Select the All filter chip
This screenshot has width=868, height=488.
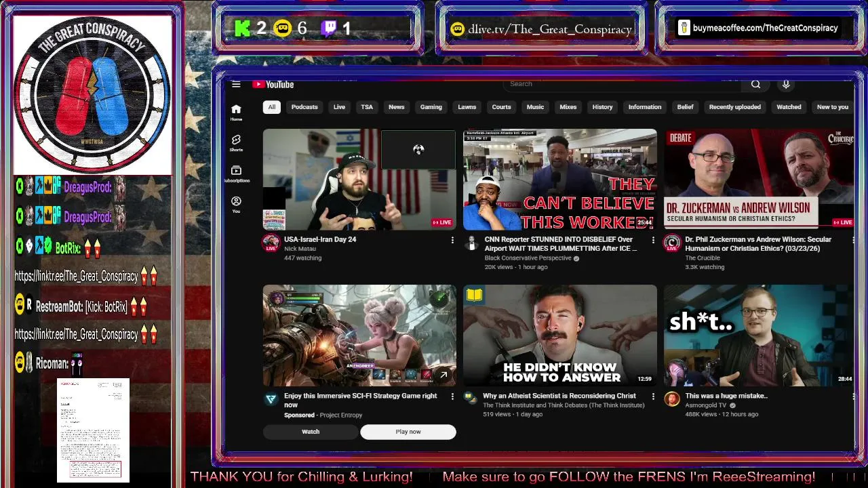[271, 107]
